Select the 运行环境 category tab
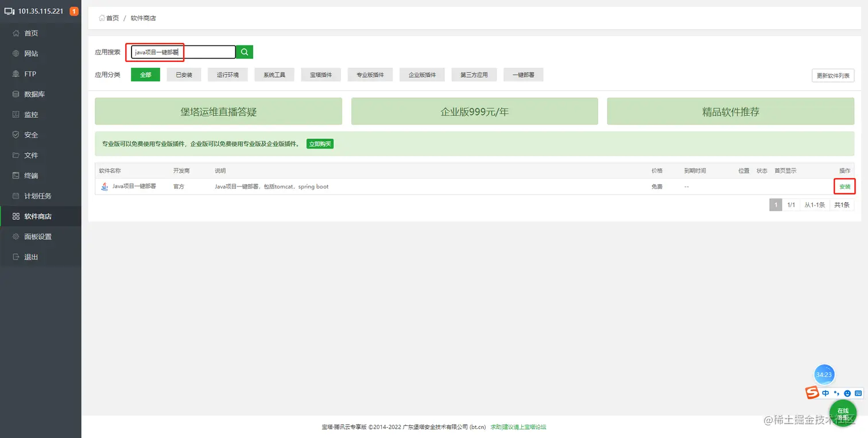Viewport: 868px width, 438px height. click(x=228, y=75)
